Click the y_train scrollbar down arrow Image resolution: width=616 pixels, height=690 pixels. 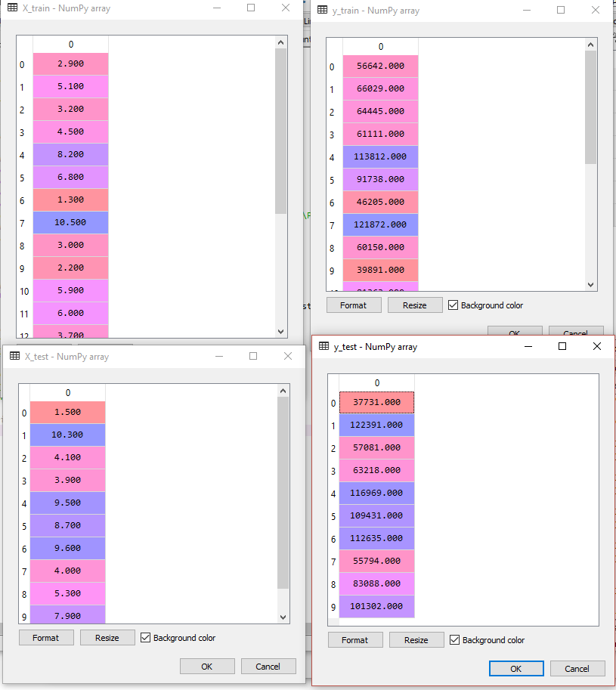(x=591, y=283)
